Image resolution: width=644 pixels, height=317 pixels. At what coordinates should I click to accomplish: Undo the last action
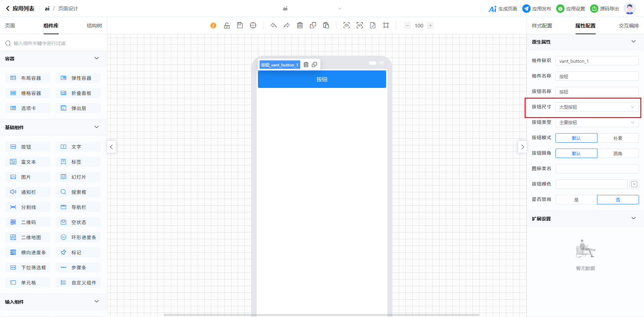coord(274,25)
